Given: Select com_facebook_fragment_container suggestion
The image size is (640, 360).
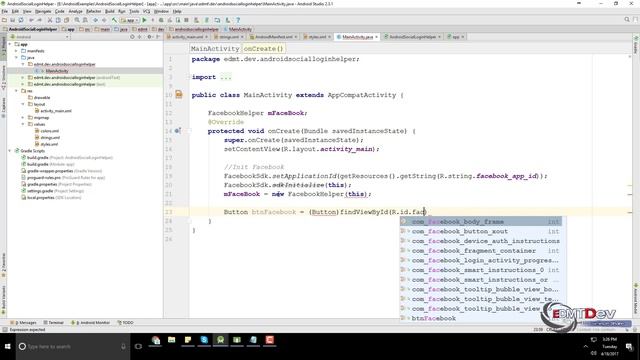Looking at the screenshot, I should coord(480,251).
